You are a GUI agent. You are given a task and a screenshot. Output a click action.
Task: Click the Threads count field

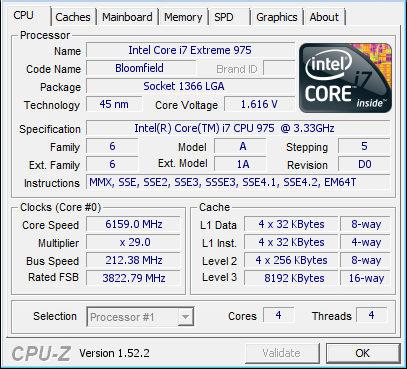372,315
